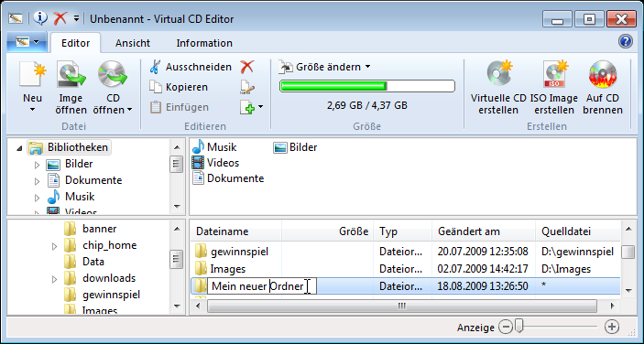Click the red X delete icon in Editieren
The height and width of the screenshot is (344, 644).
(247, 67)
